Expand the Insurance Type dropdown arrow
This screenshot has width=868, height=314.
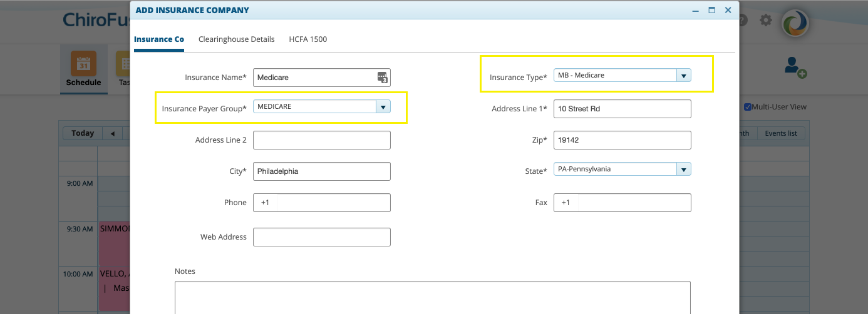[684, 75]
